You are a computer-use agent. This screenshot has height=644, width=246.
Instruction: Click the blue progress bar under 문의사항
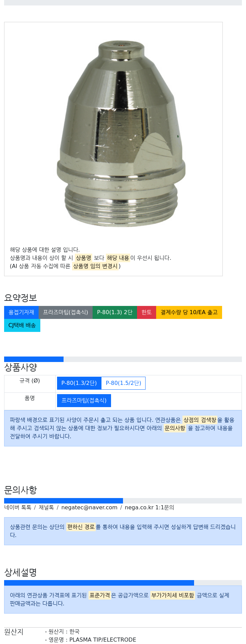(x=64, y=501)
